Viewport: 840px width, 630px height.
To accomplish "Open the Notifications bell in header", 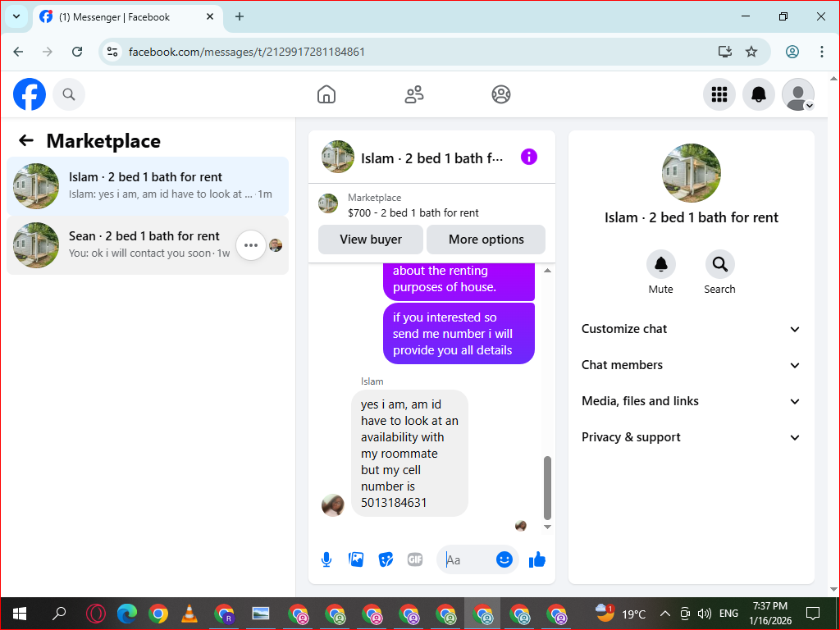I will click(759, 94).
